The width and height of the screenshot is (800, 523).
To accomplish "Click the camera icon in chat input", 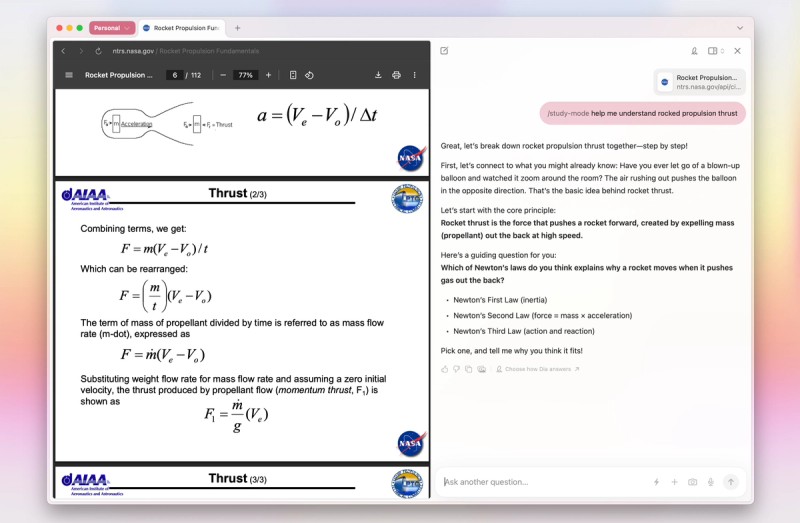I will [x=692, y=482].
